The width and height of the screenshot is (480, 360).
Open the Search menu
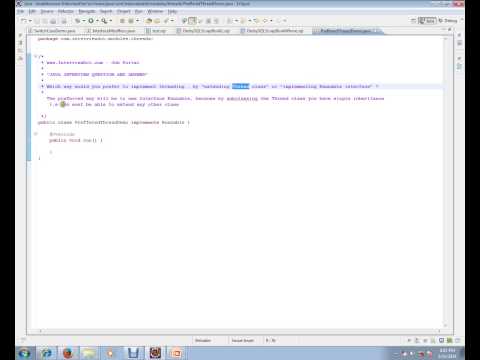(106, 11)
